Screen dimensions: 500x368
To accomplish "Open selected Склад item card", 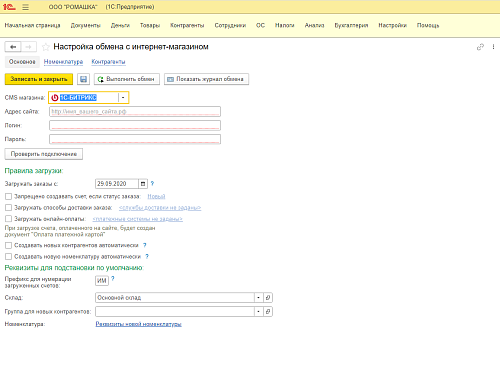I will coord(268,298).
